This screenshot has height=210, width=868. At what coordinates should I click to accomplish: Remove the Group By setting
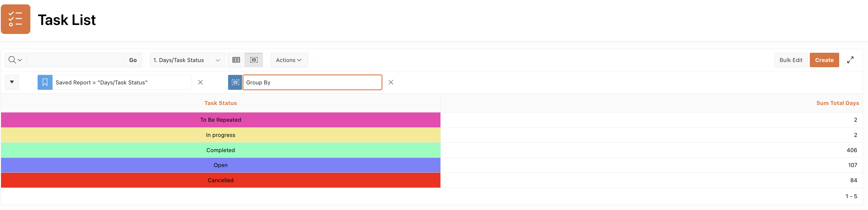coord(391,83)
